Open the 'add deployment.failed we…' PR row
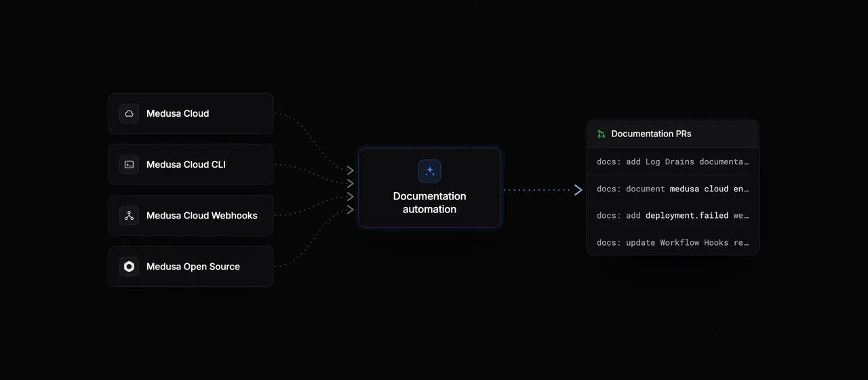Viewport: 868px width, 380px height. (673, 215)
